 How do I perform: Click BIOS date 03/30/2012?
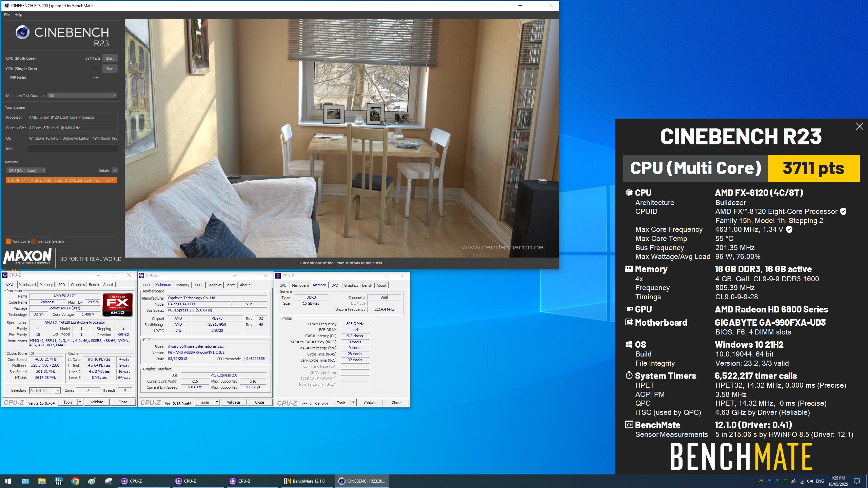click(190, 359)
